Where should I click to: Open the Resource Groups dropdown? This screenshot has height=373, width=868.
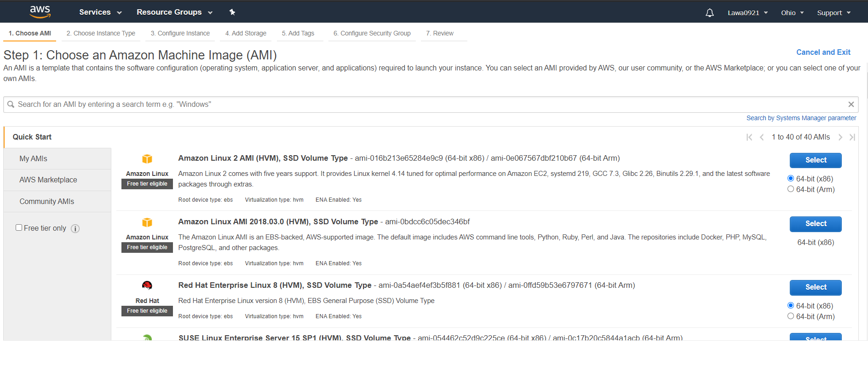[175, 12]
